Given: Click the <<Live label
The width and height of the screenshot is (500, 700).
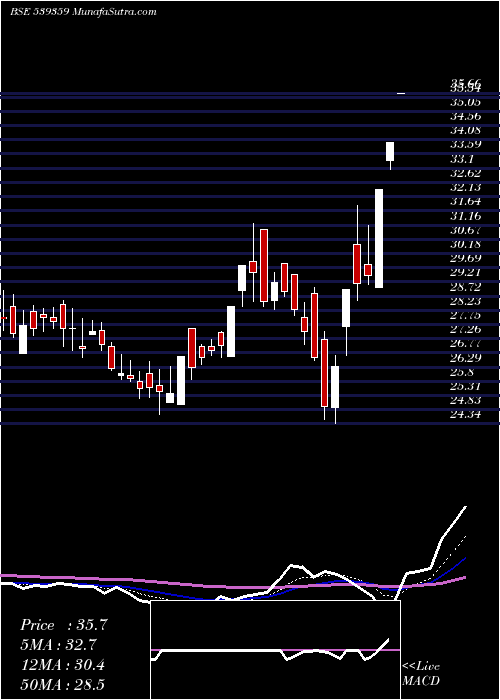Looking at the screenshot, I should [x=421, y=667].
